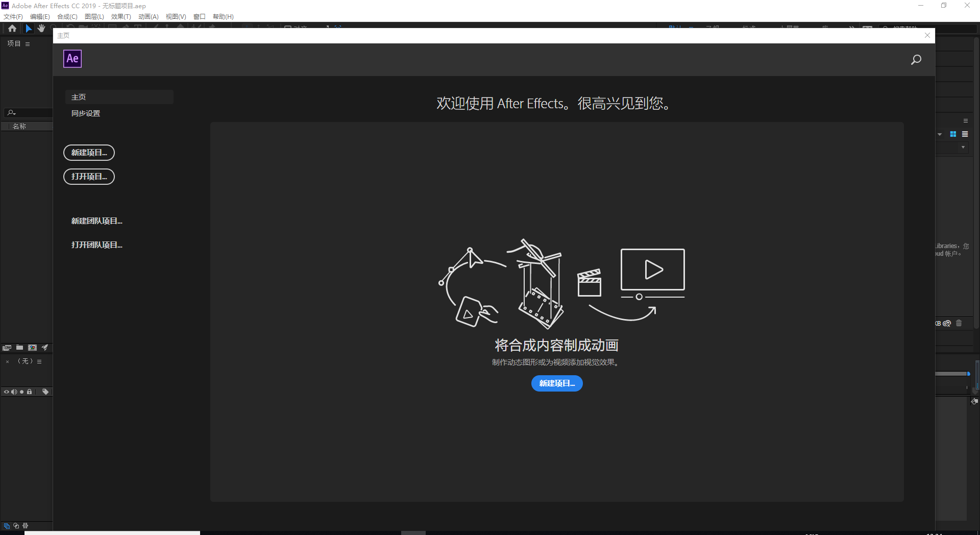Toggle the video eye column in timeline
The image size is (980, 535).
[7, 392]
